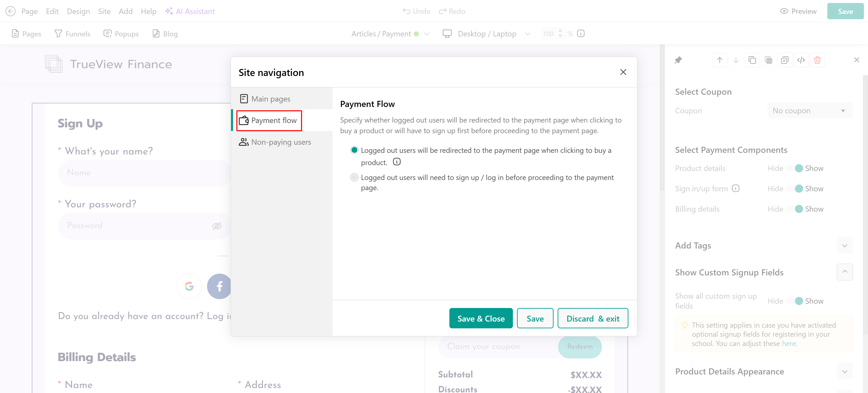Click the Save & Close button
This screenshot has width=868, height=393.
(x=481, y=318)
